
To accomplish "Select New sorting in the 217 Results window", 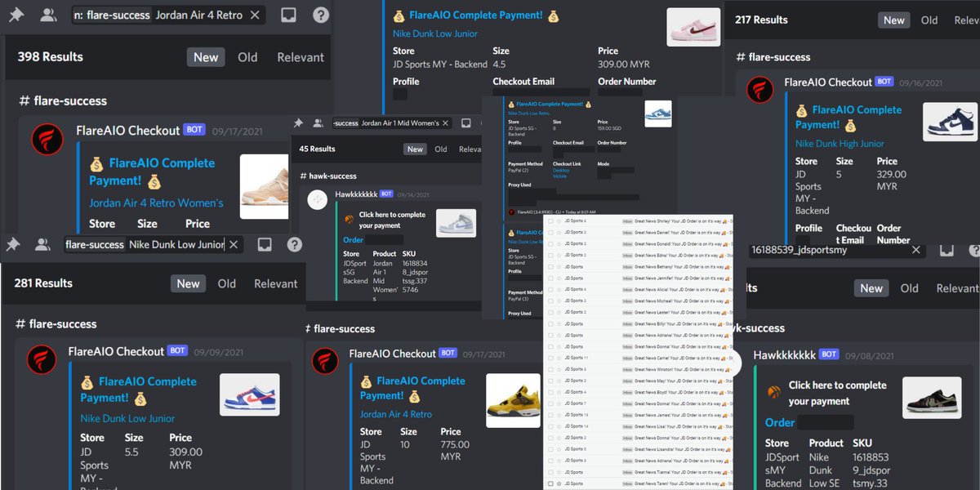I will (894, 20).
